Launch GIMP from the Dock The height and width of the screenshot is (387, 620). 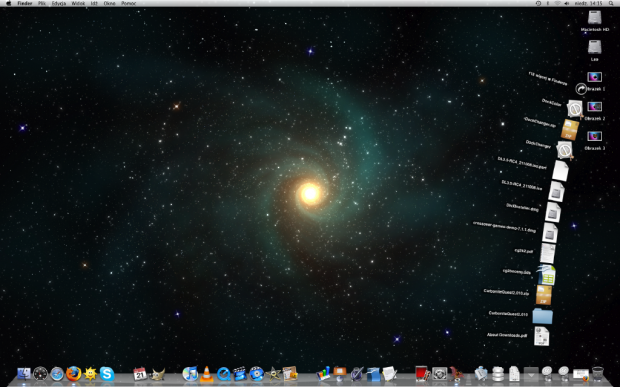(157, 374)
